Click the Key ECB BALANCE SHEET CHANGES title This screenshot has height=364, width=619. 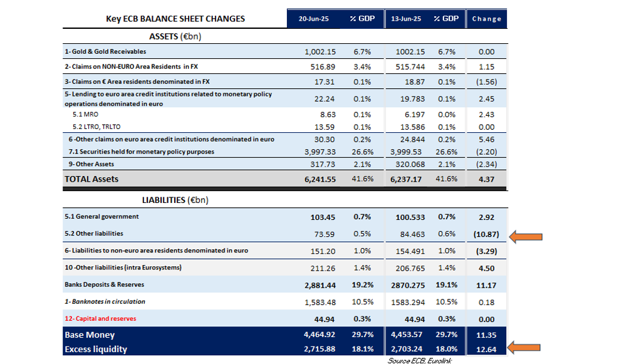click(x=175, y=19)
